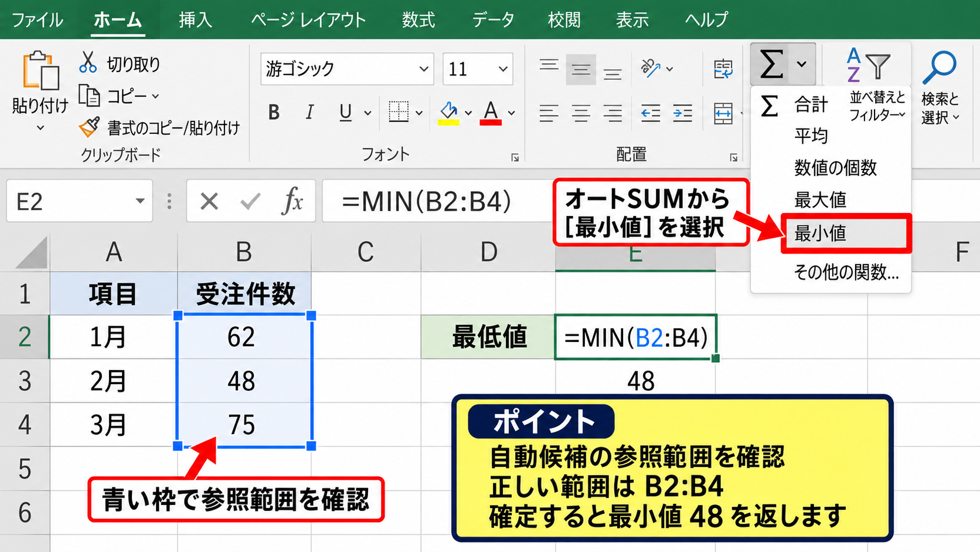
Task: Select bottom vertical align icon
Action: coord(612,73)
